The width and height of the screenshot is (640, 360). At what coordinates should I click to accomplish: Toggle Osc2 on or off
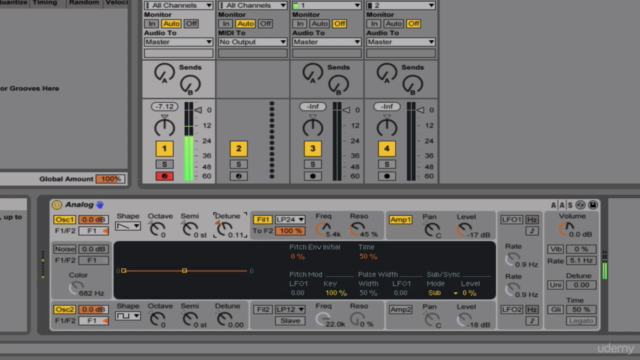[x=64, y=309]
